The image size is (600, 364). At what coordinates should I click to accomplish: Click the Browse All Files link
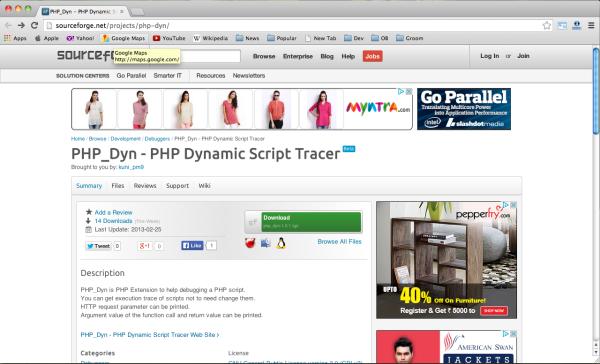(x=339, y=242)
